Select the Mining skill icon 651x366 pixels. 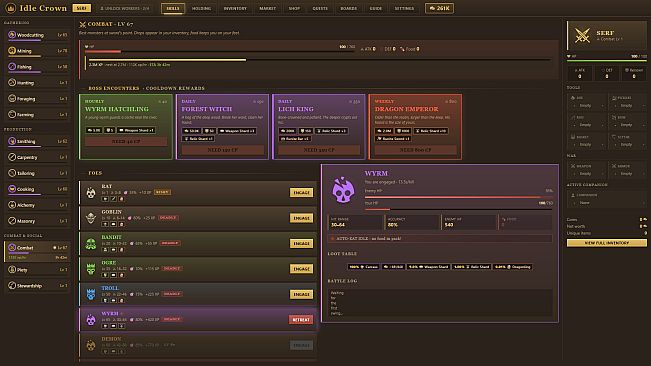tap(12, 51)
